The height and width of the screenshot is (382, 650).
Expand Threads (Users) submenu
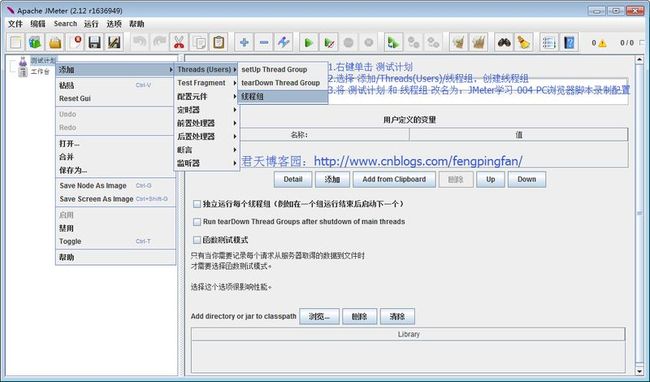pyautogui.click(x=207, y=70)
